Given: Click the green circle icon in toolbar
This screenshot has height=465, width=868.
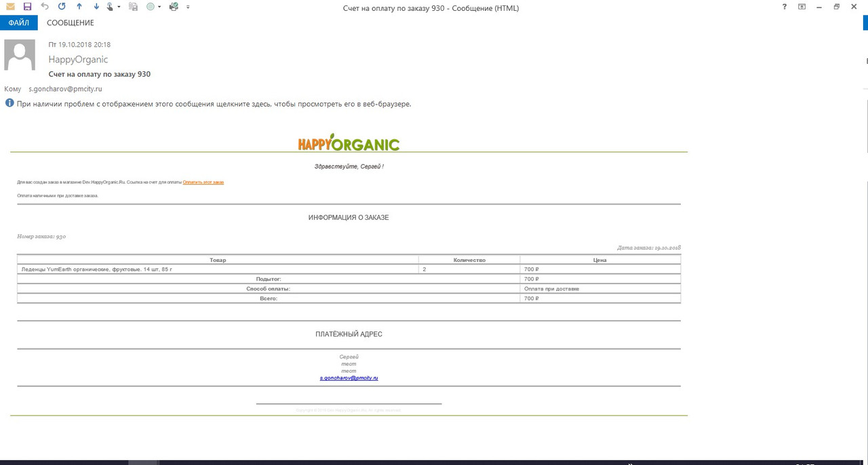Looking at the screenshot, I should (x=151, y=7).
